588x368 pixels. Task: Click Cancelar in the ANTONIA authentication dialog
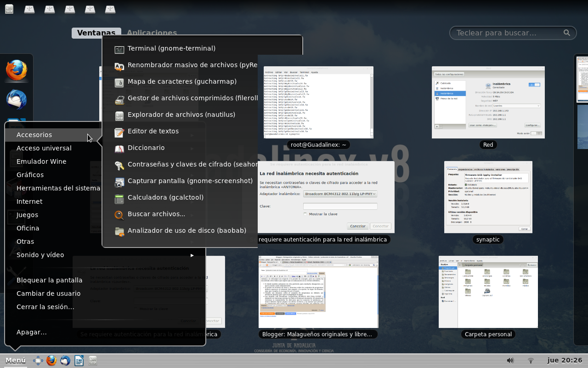point(358,226)
